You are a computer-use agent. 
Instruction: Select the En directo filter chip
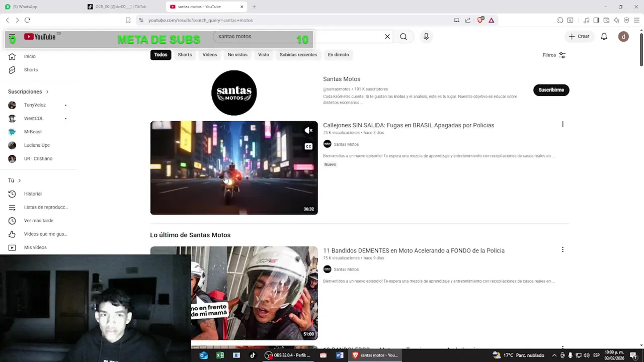pos(338,55)
